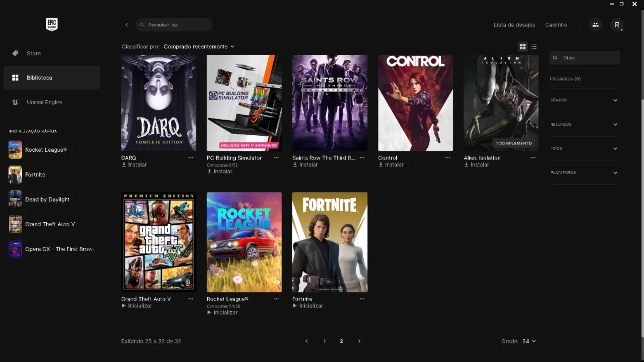The image size is (644, 362).
Task: Open the options menu for DARQ
Action: point(191,158)
